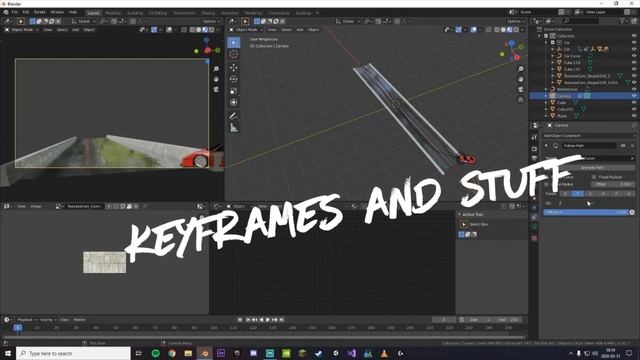Open the Marker menu in timeline
Screen dimensions: 640x360
[x=79, y=320]
